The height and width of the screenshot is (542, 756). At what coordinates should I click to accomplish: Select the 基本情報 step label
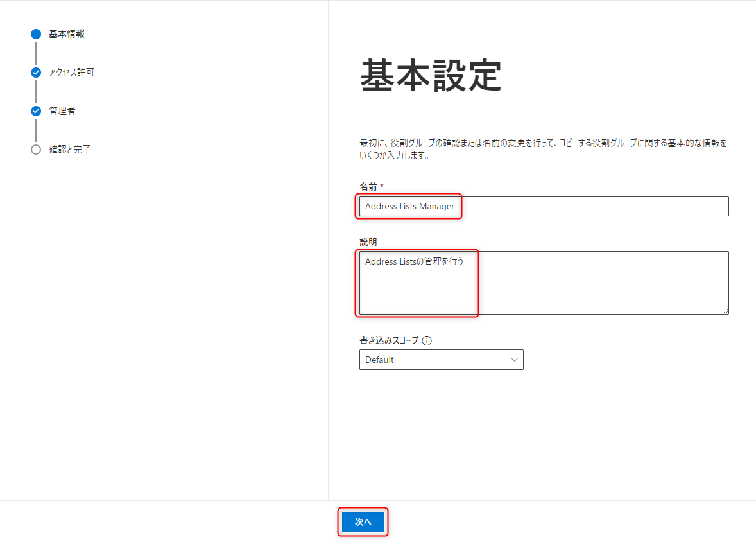click(x=67, y=34)
